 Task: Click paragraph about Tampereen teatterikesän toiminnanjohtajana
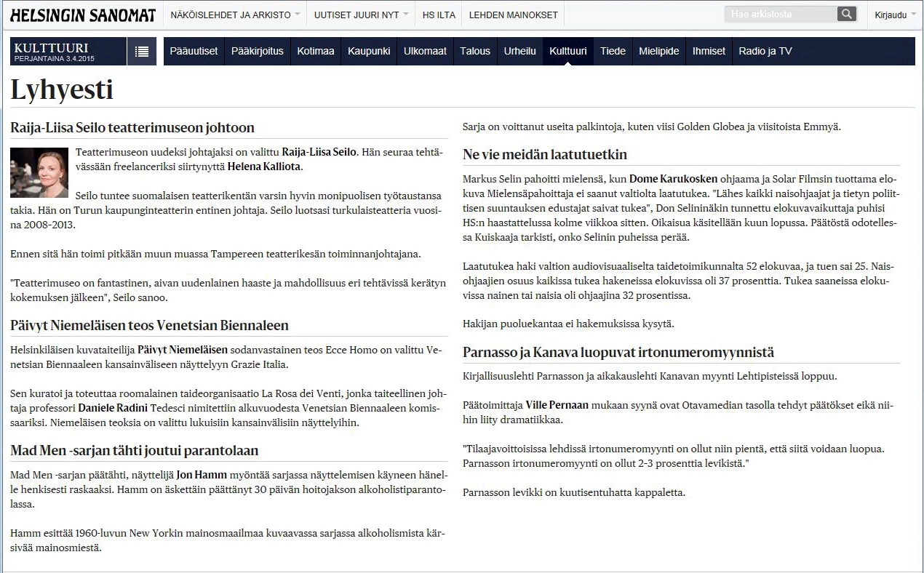click(x=215, y=254)
